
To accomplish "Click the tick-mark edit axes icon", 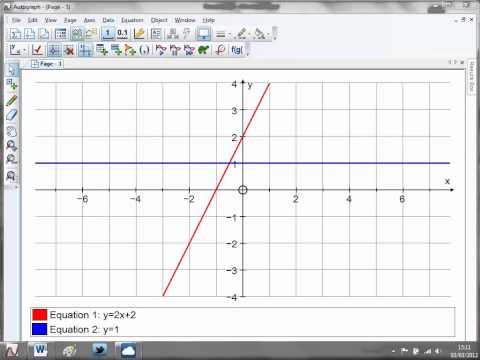I will 37,50.
